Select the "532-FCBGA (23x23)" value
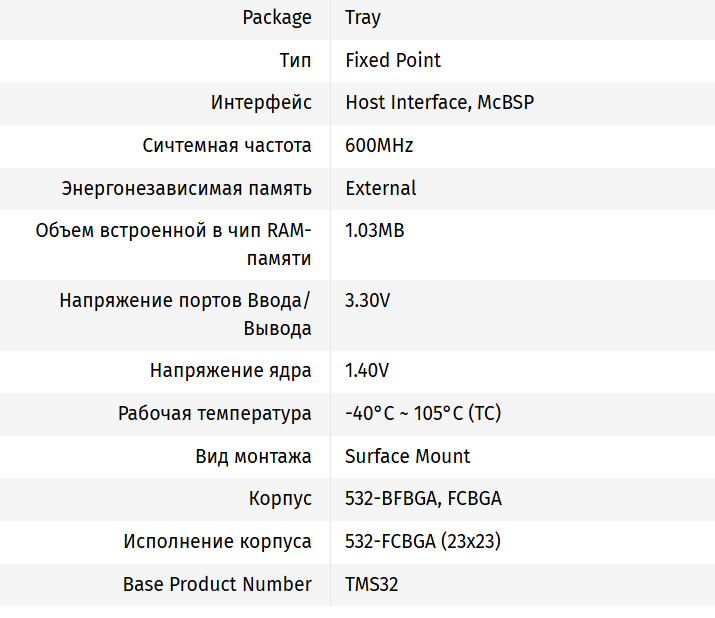Viewport: 715px width, 618px height. [423, 541]
